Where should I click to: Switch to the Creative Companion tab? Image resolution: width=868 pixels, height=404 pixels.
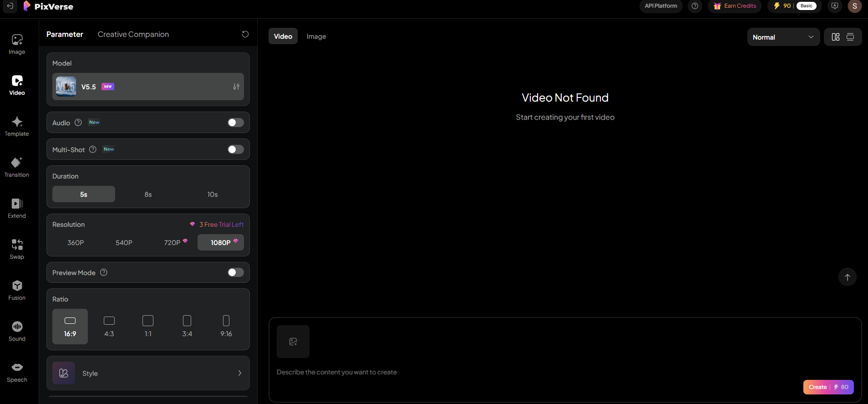133,34
